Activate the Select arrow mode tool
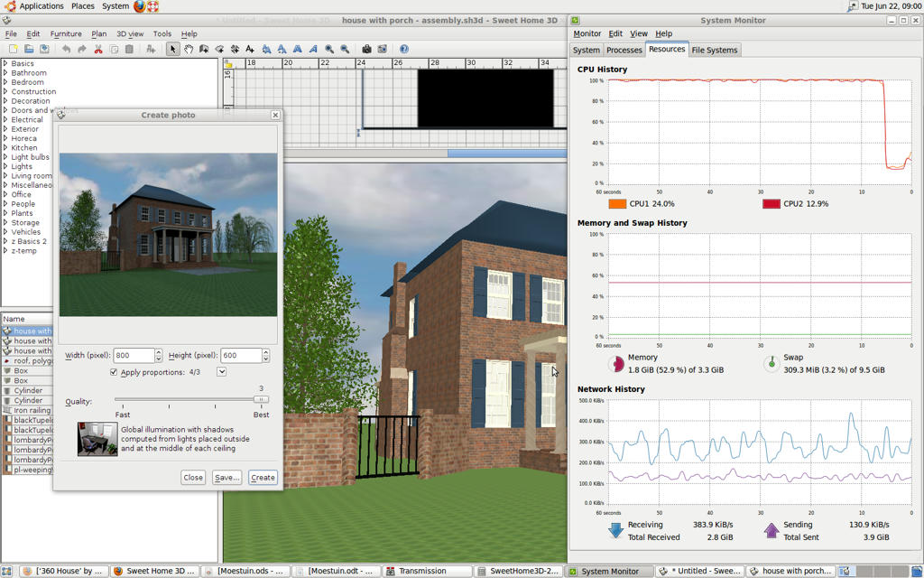This screenshot has width=924, height=578. click(x=172, y=49)
